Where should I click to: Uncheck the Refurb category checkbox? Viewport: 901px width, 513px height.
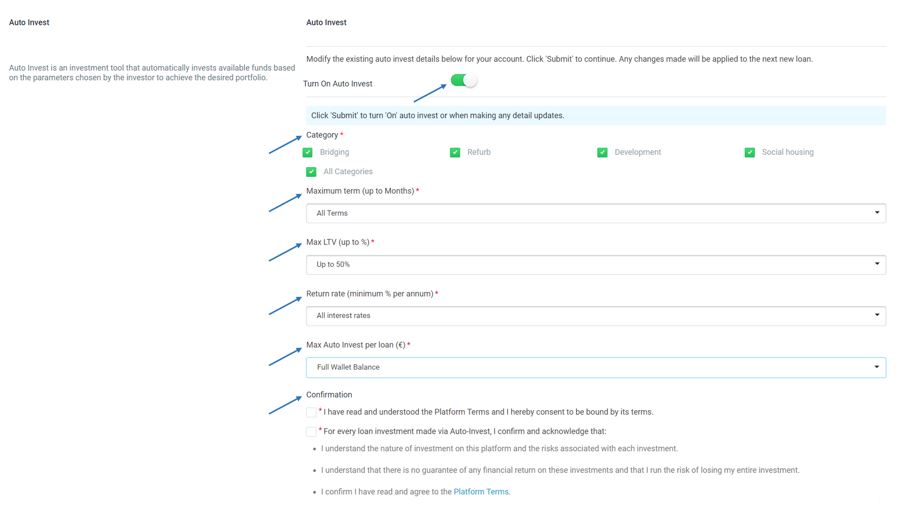pyautogui.click(x=455, y=153)
